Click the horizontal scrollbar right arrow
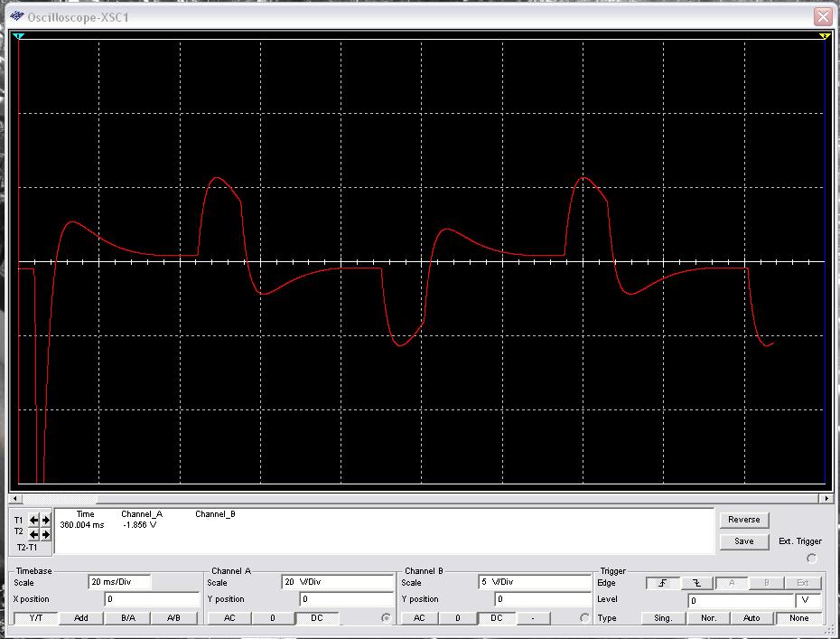The height and width of the screenshot is (639, 840). [826, 498]
